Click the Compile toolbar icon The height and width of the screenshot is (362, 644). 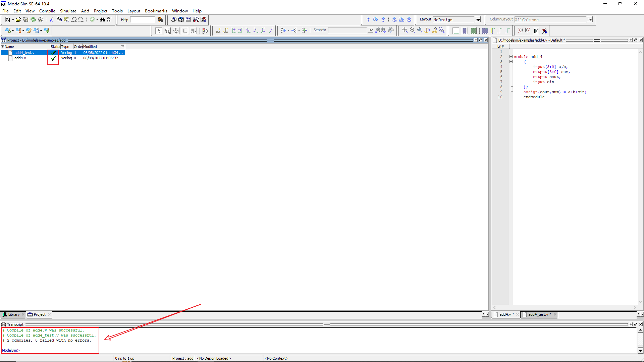pyautogui.click(x=174, y=19)
